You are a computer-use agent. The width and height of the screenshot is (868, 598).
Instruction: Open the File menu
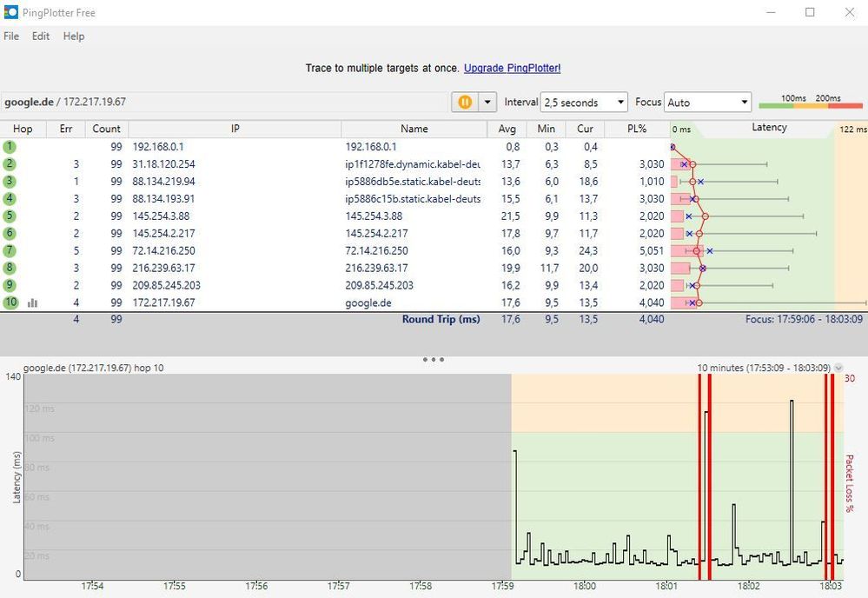11,36
